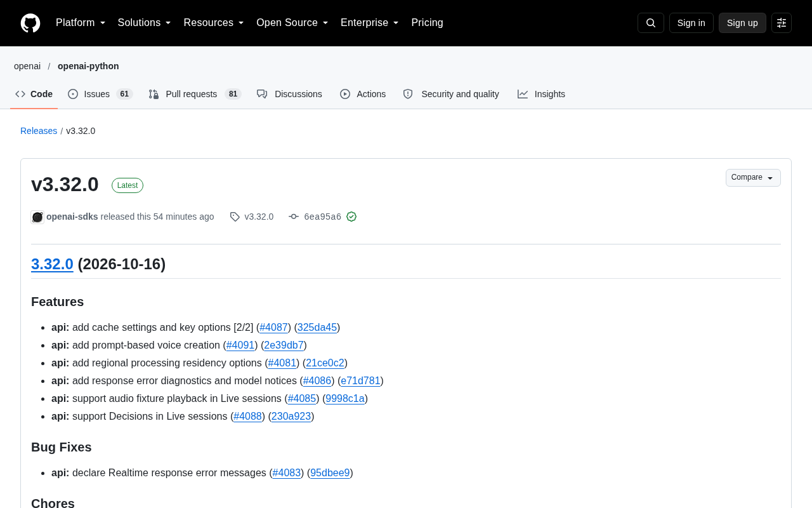
Task: Open pull request #4081 link
Action: (282, 363)
